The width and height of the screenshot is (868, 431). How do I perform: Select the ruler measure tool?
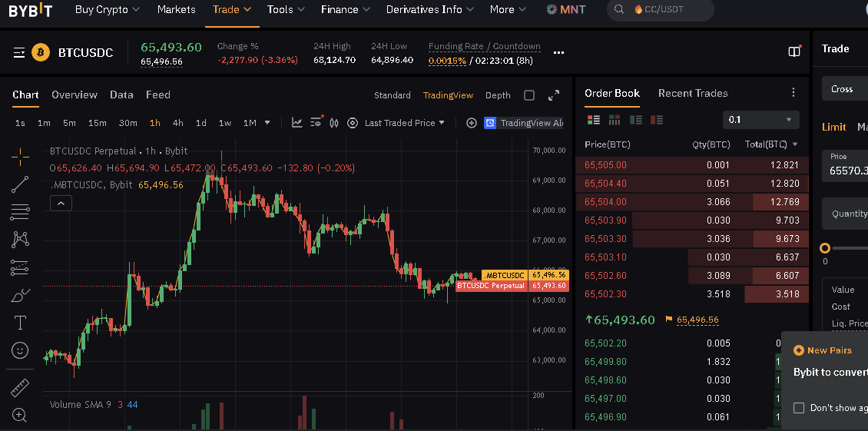[x=20, y=388]
